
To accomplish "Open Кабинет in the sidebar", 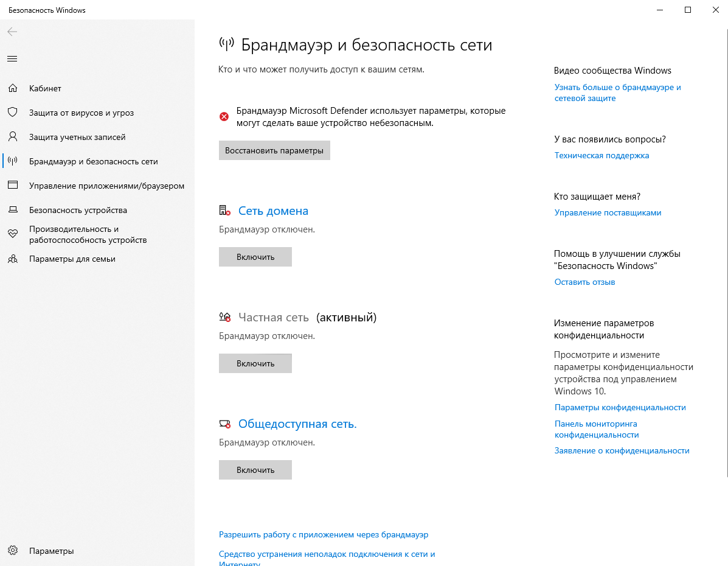I will [45, 88].
